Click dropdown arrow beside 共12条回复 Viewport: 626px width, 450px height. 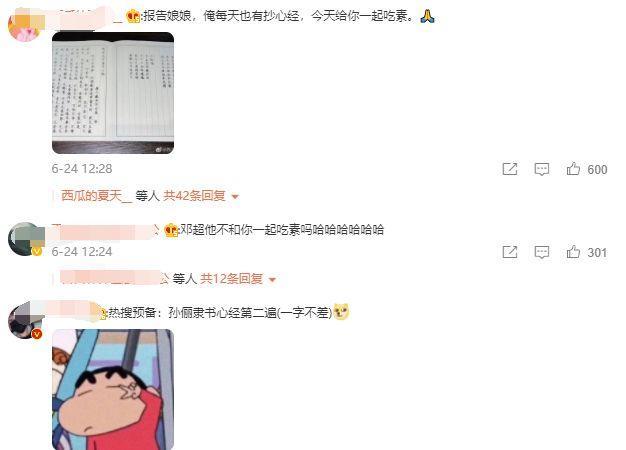pyautogui.click(x=272, y=280)
